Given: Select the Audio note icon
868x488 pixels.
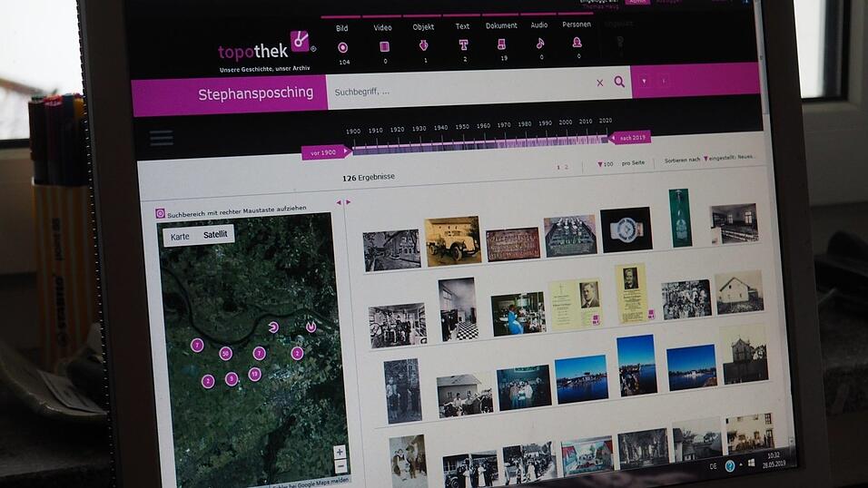Looking at the screenshot, I should tap(539, 43).
